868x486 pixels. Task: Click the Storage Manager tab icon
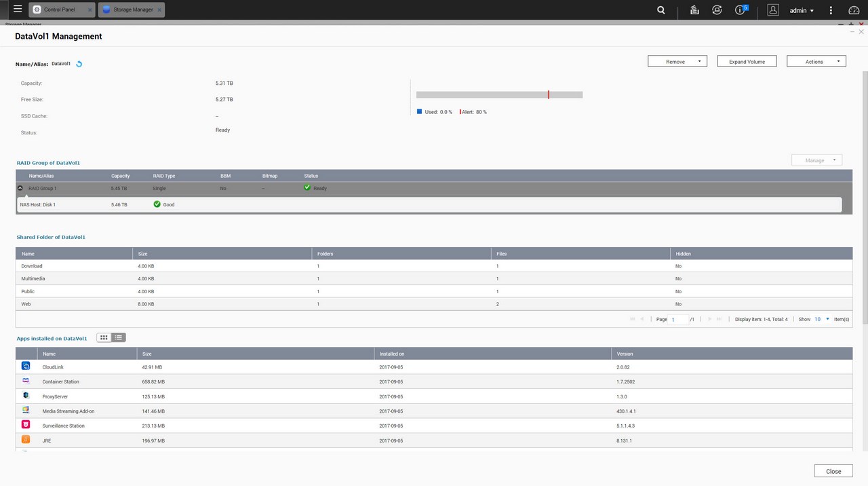point(106,10)
